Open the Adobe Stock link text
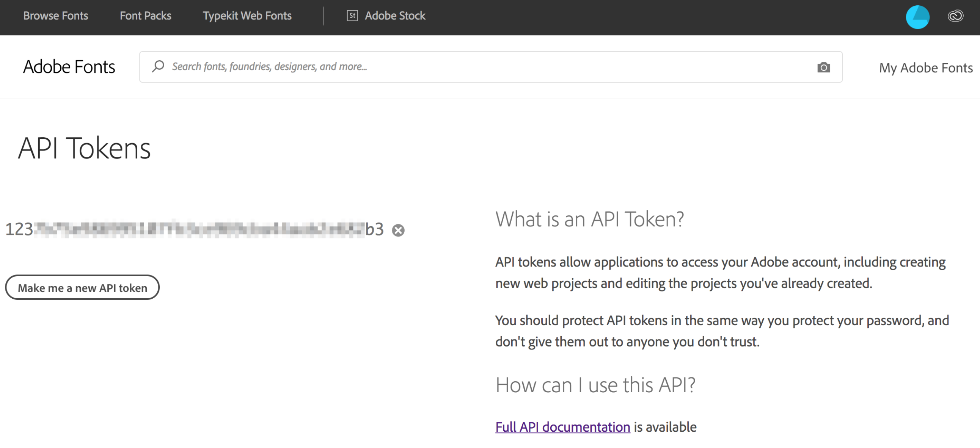The height and width of the screenshot is (448, 980). point(395,16)
